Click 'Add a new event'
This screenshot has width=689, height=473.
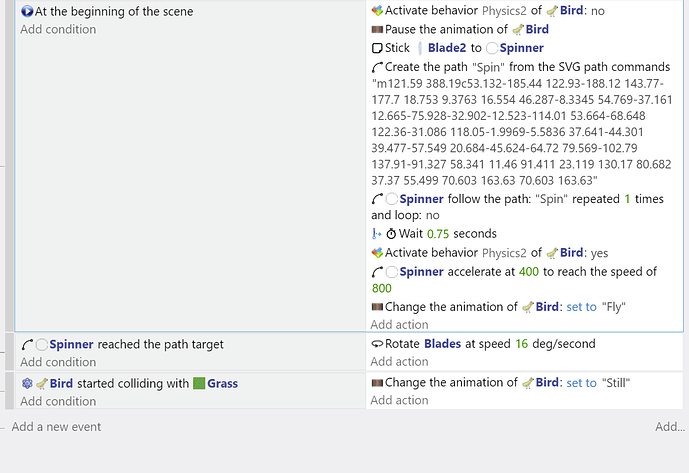[x=56, y=427]
